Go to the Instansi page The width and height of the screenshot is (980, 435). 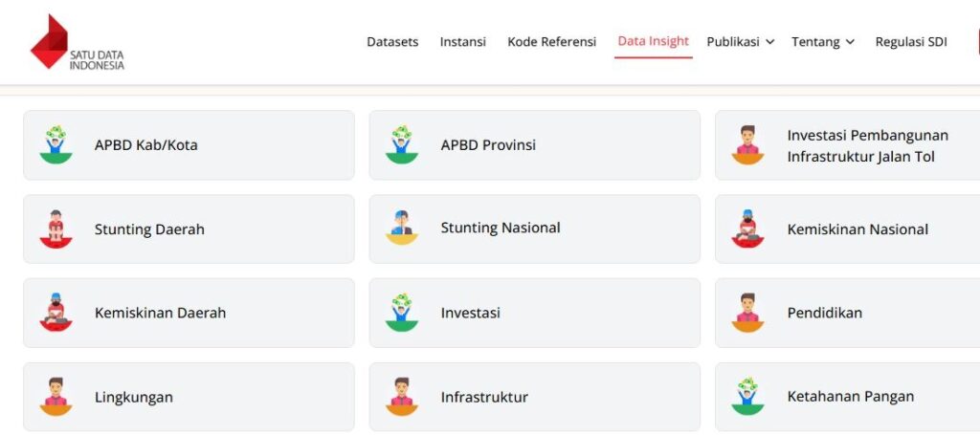(462, 42)
